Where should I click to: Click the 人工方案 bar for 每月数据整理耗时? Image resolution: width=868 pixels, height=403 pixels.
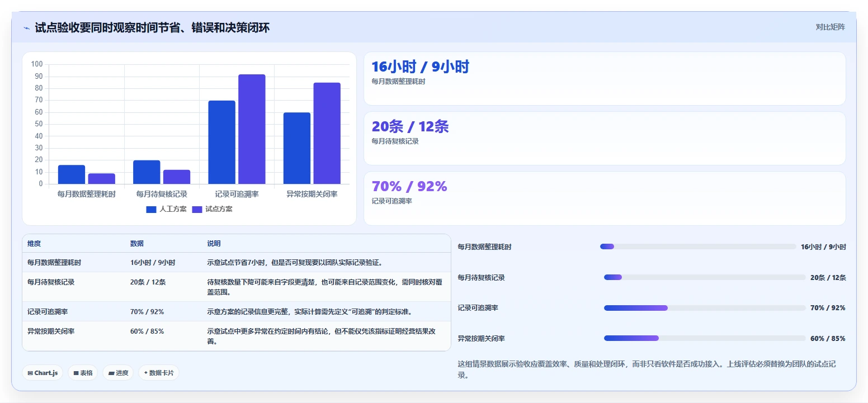click(72, 174)
